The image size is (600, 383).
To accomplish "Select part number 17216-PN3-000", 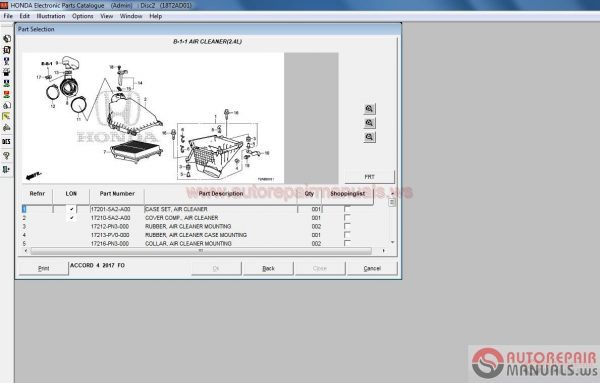I will 110,243.
